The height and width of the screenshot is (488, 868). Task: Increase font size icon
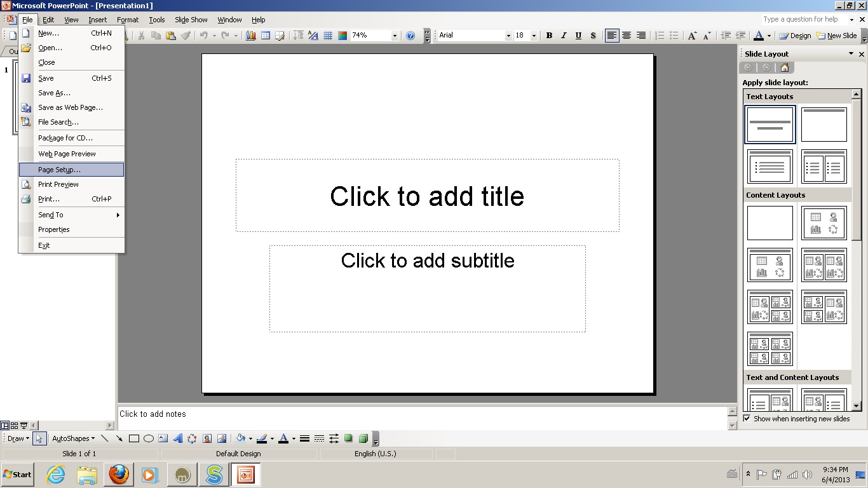[x=693, y=36]
